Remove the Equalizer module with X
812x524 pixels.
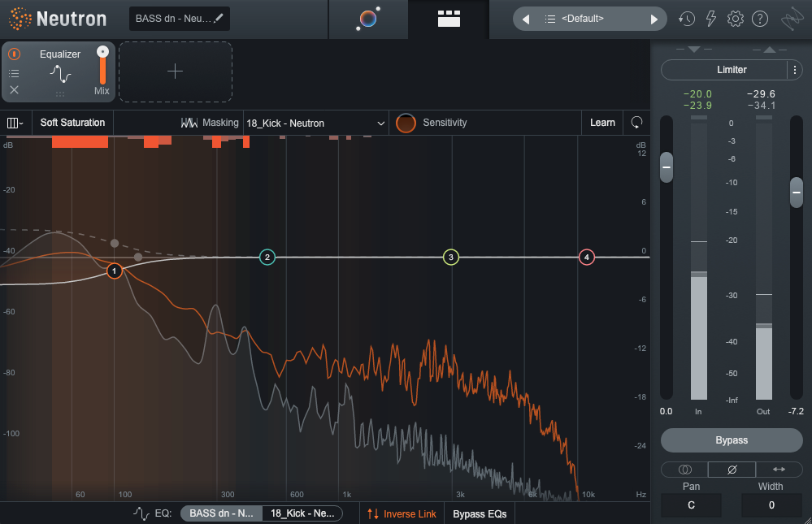pos(14,90)
